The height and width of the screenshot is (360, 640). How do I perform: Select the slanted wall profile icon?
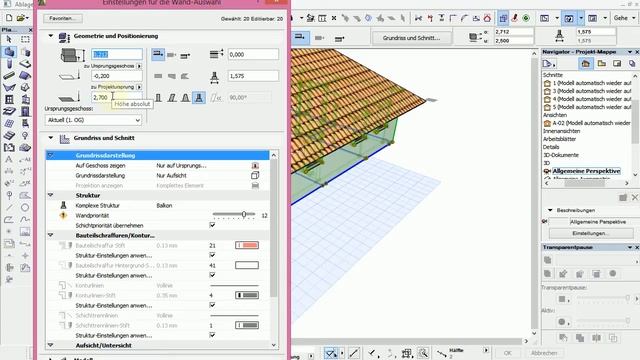pyautogui.click(x=172, y=98)
